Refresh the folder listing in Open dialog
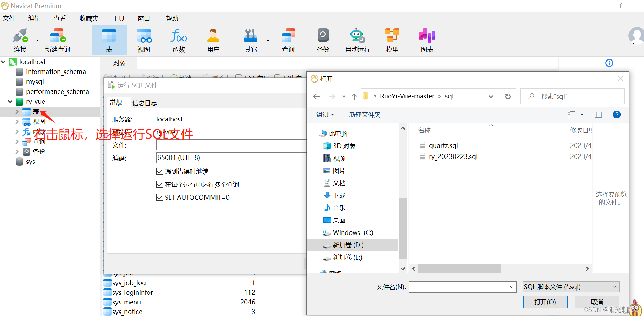Viewport: 644px width, 316px height. (508, 96)
